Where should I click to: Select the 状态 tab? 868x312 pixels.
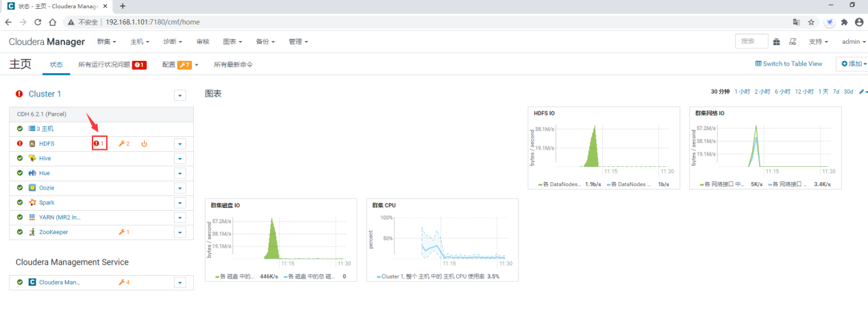(x=56, y=64)
